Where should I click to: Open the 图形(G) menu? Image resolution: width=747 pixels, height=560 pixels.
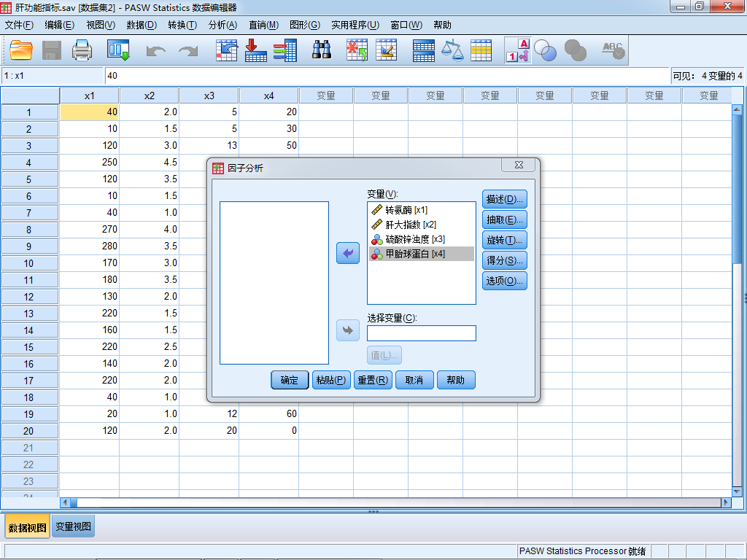[x=305, y=25]
